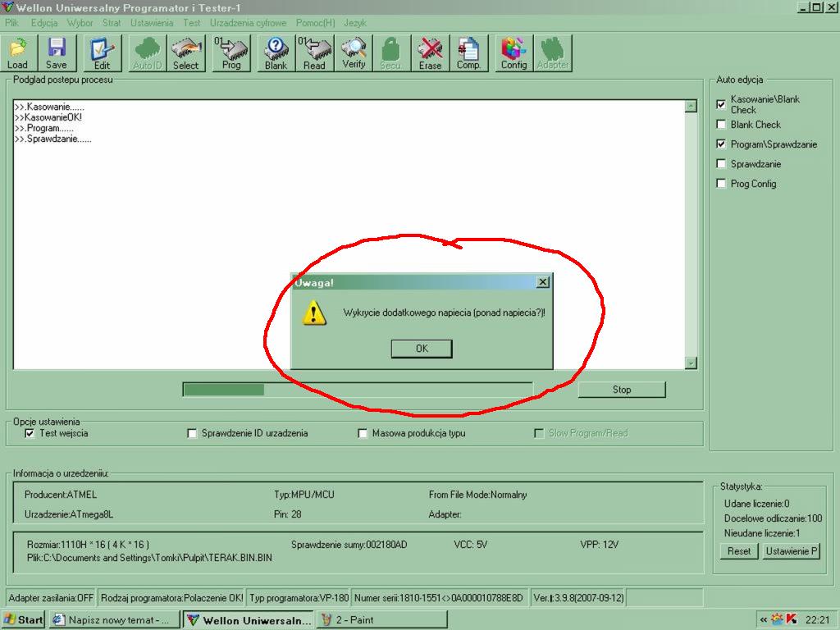Click the Kaspersky tray icon
840x630 pixels.
(792, 620)
